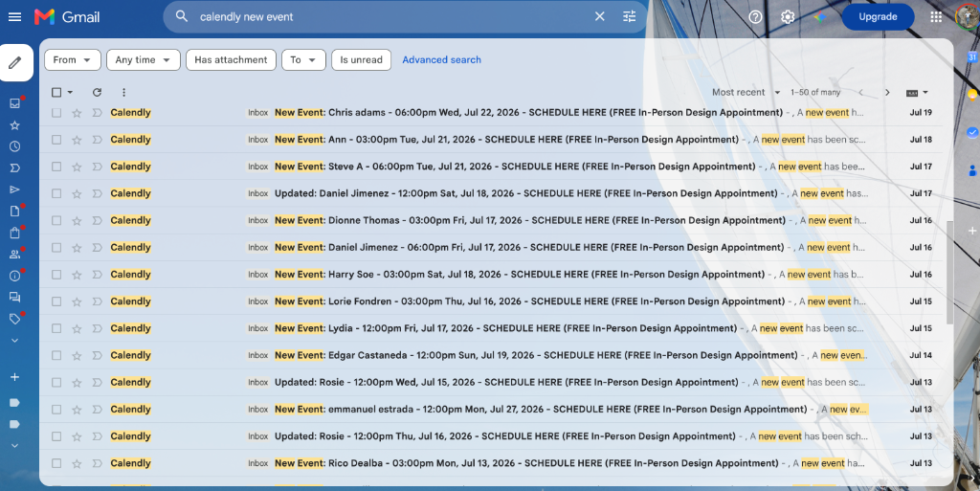Open New Event Daniel Jimenez 06:00pm email
Screen dimensions: 980x491
tap(491, 247)
